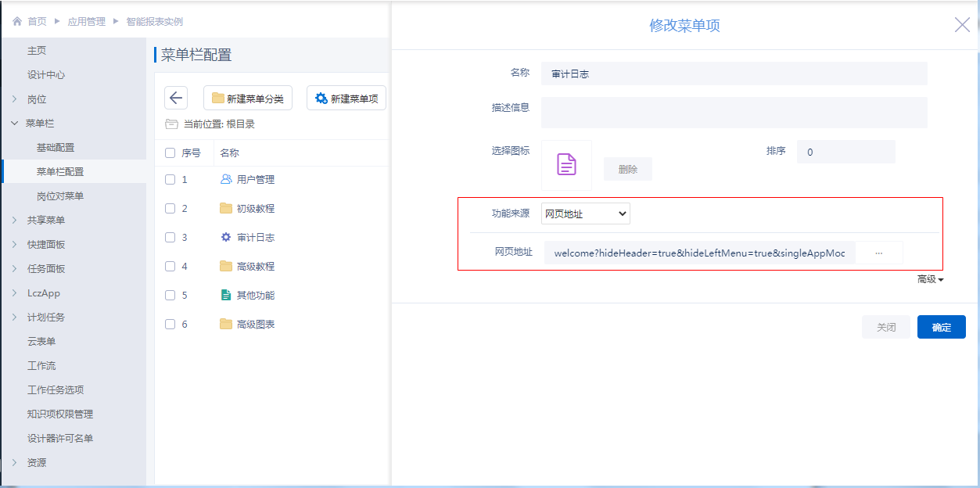980x488 pixels.
Task: Select 设计中心 in the sidebar
Action: point(46,75)
